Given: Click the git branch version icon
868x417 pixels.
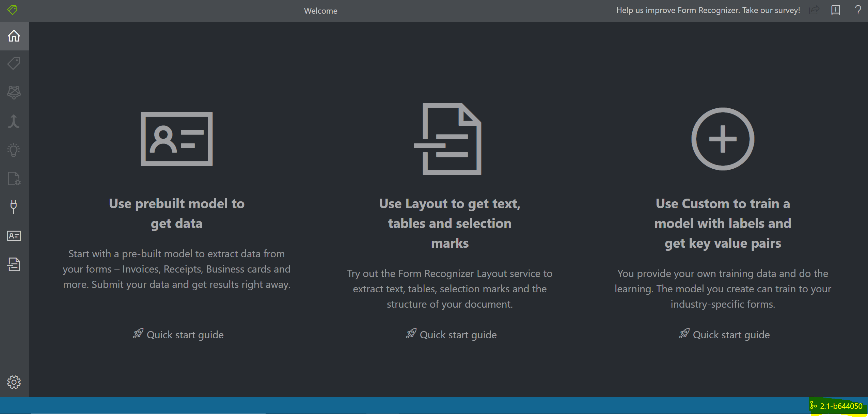Looking at the screenshot, I should pos(814,405).
